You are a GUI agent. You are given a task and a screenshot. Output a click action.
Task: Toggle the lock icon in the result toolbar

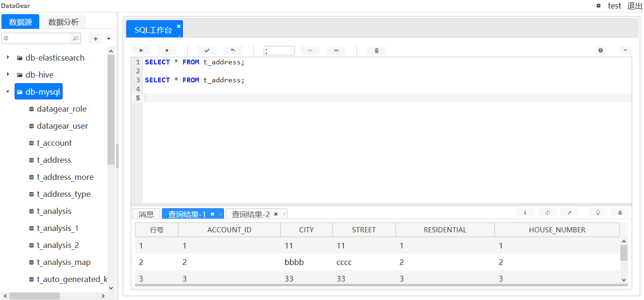620,212
